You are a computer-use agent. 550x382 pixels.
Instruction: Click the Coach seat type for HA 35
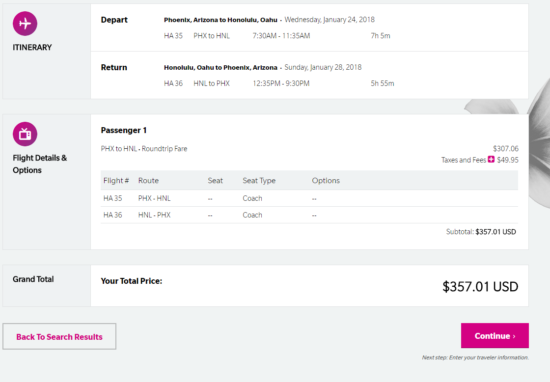252,199
